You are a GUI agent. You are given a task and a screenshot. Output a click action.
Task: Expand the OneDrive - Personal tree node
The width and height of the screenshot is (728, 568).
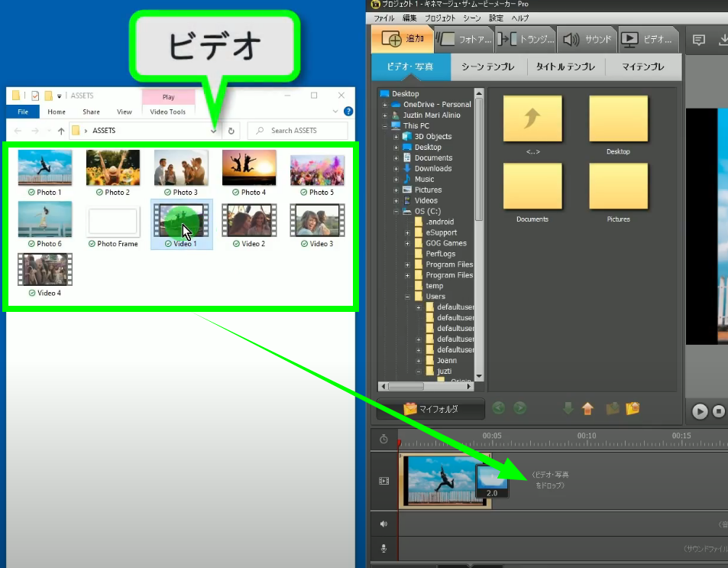coord(385,105)
